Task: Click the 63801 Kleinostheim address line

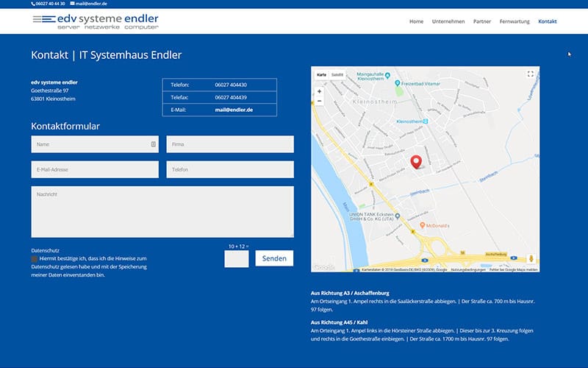Action: pos(53,99)
